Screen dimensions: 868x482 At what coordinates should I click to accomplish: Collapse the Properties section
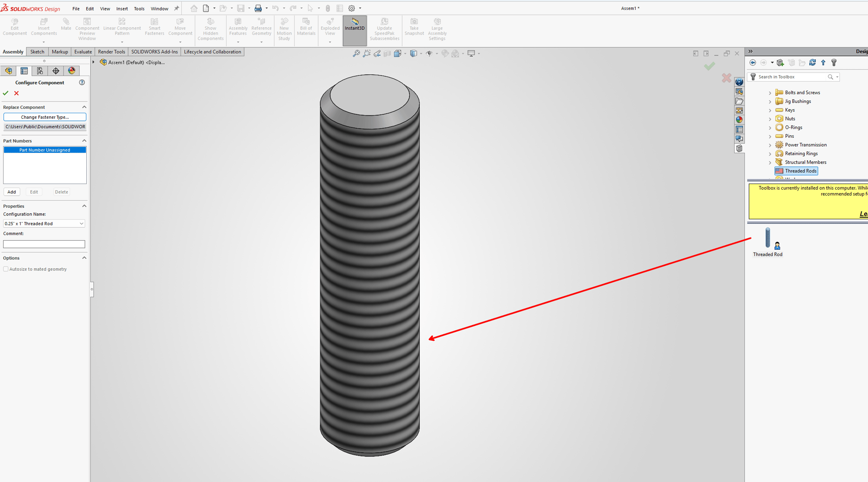pyautogui.click(x=84, y=206)
